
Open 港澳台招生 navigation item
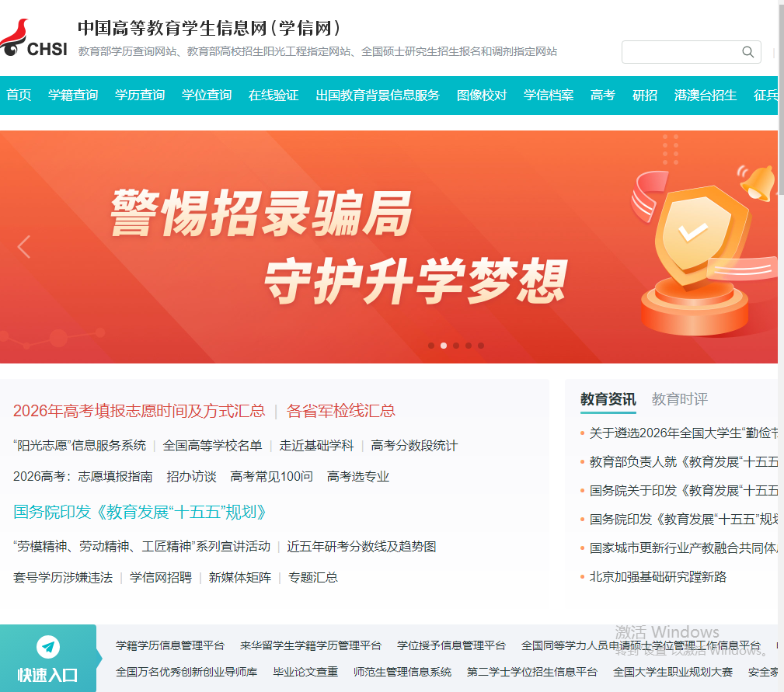[x=705, y=95]
